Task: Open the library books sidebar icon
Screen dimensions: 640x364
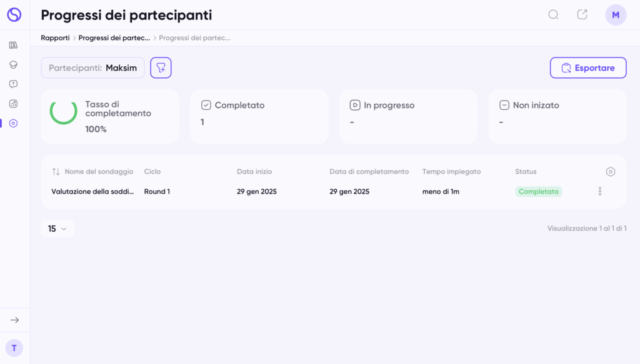Action: click(x=14, y=45)
